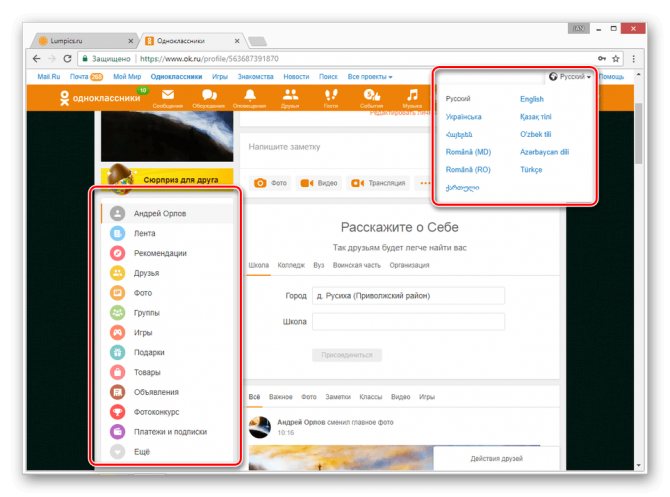Click the Лента sidebar icon
This screenshot has width=670, height=497.
pos(118,233)
